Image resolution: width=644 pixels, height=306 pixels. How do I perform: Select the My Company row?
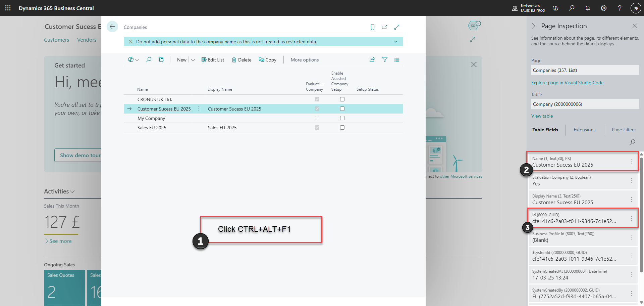click(263, 118)
